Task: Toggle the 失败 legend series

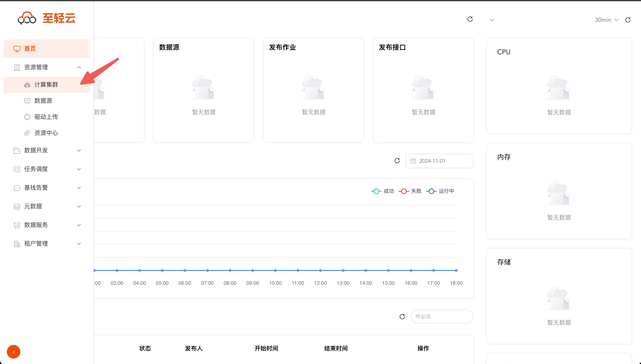Action: click(x=410, y=191)
